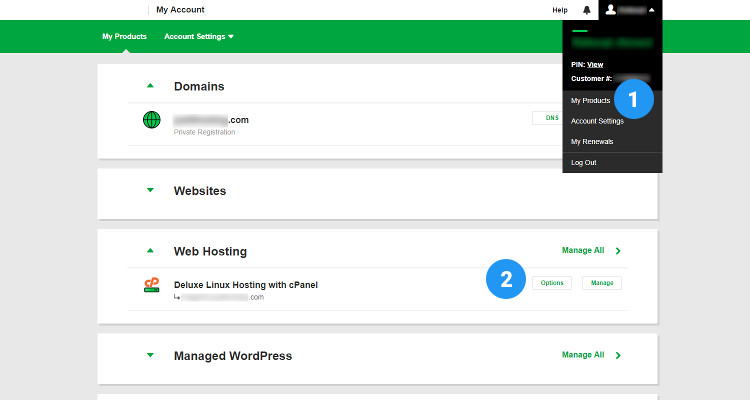Choose Account Settings in the account dropdown menu

tap(597, 121)
